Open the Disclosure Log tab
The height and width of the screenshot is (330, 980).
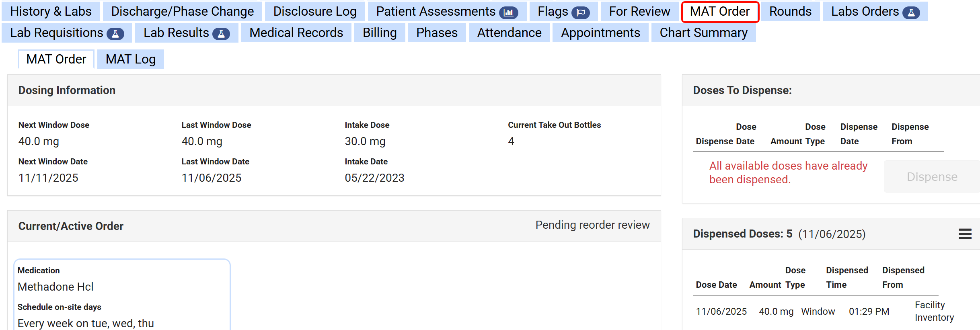pyautogui.click(x=314, y=11)
